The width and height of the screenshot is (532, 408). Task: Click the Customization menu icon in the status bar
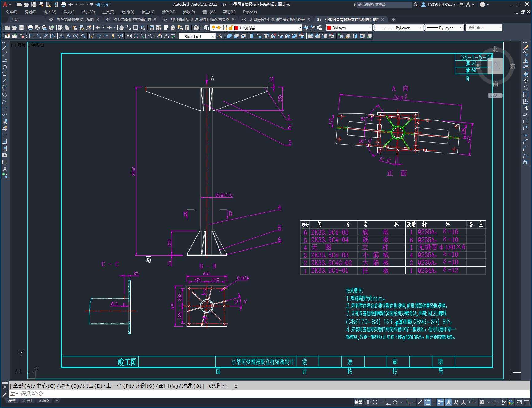[x=526, y=402]
